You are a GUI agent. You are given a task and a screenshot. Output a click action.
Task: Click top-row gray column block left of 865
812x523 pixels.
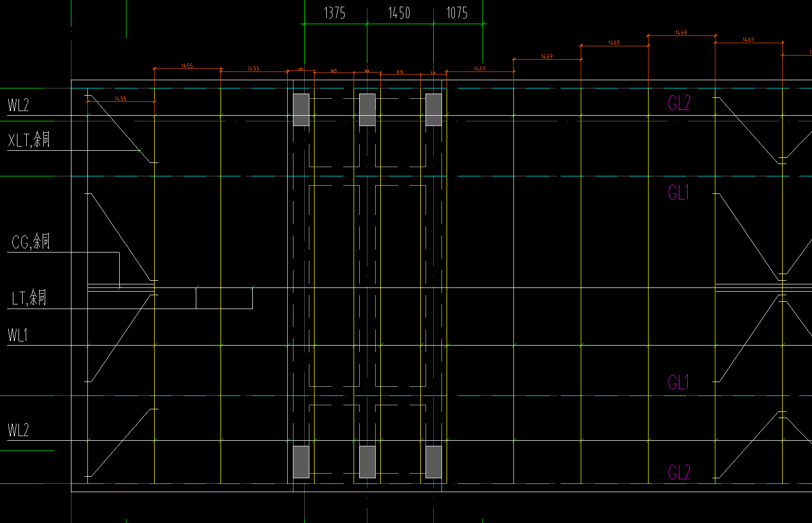point(301,110)
